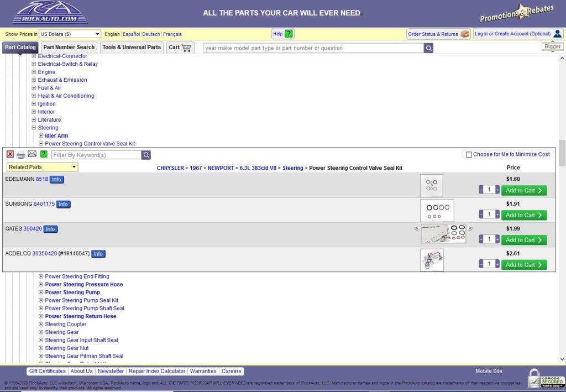
Task: Open the Related Parts dropdown
Action: [x=43, y=167]
